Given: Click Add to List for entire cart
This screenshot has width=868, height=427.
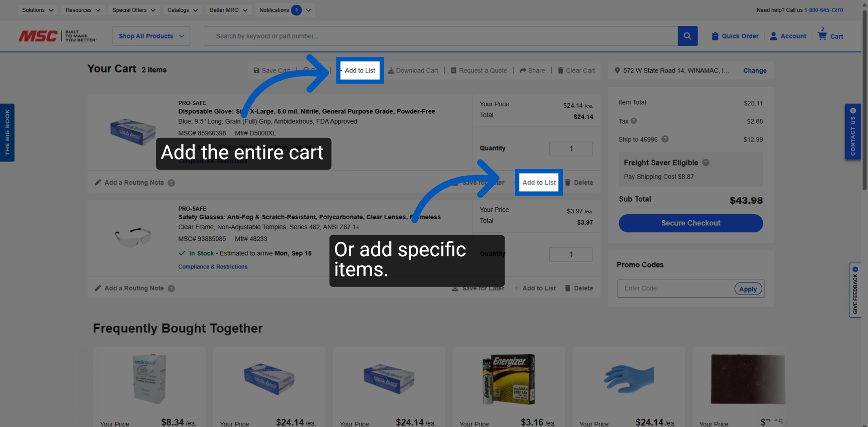Looking at the screenshot, I should (360, 70).
